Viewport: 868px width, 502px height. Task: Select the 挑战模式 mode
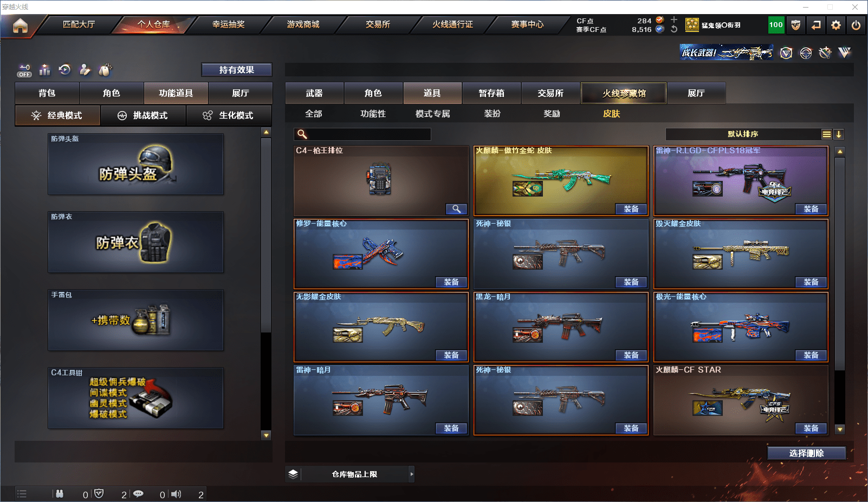[x=144, y=115]
